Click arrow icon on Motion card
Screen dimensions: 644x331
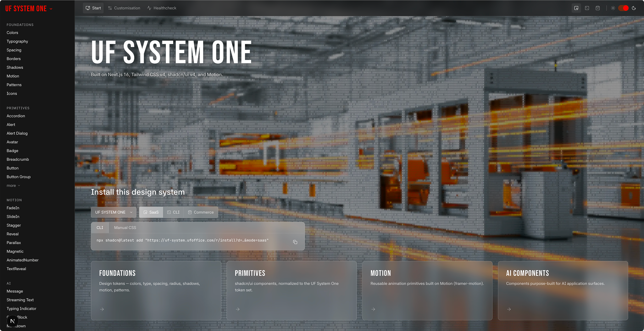[373, 309]
